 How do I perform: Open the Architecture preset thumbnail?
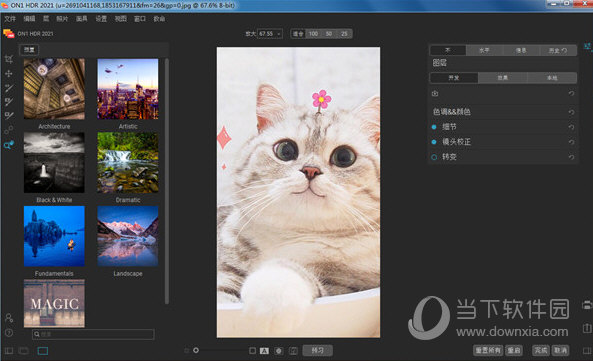click(x=54, y=89)
